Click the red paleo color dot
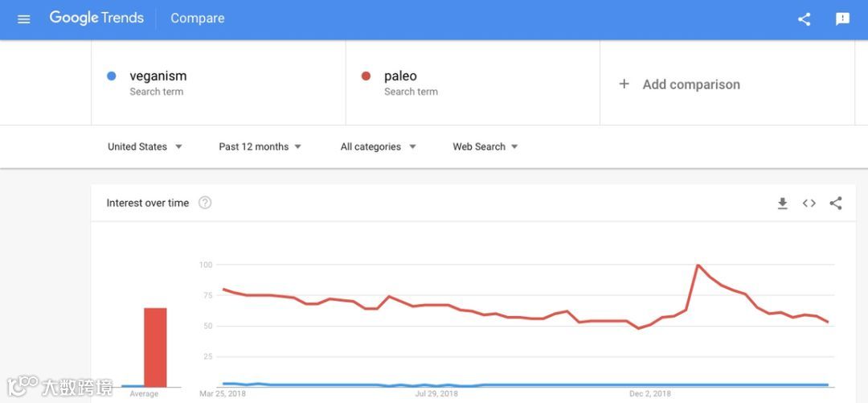Screen dimensions: 868x403 pyautogui.click(x=366, y=76)
